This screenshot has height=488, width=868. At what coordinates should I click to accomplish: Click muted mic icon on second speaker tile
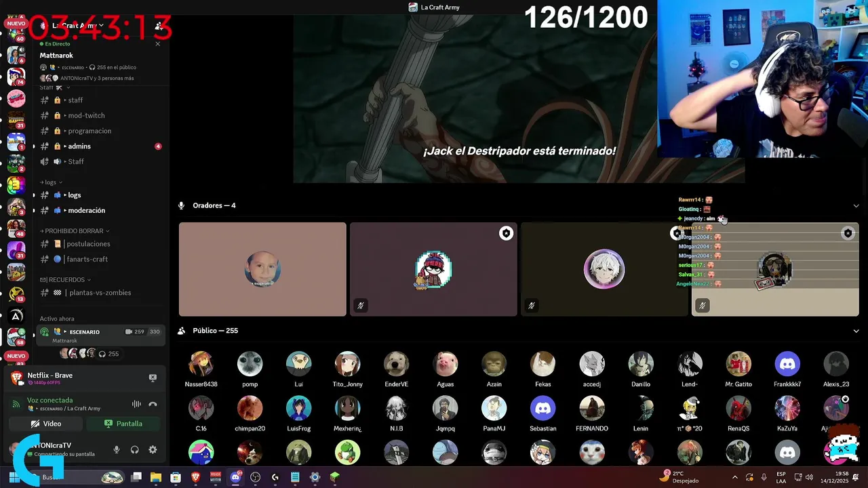pyautogui.click(x=361, y=306)
